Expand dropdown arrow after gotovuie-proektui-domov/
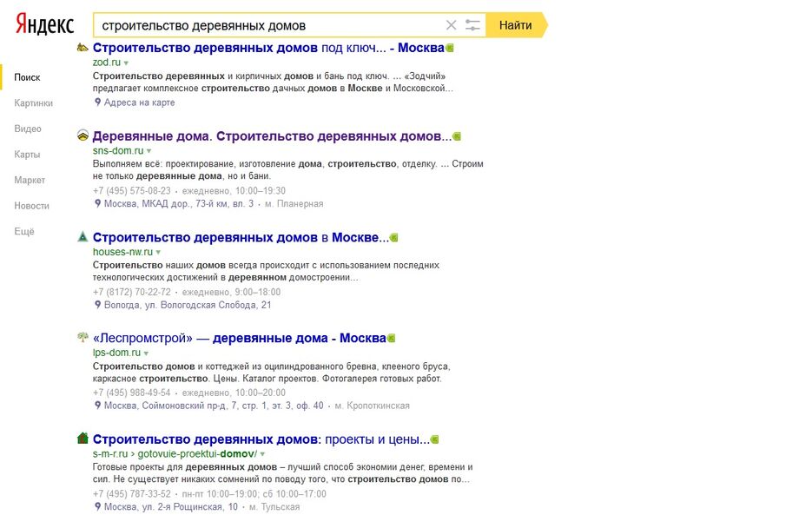 262,454
